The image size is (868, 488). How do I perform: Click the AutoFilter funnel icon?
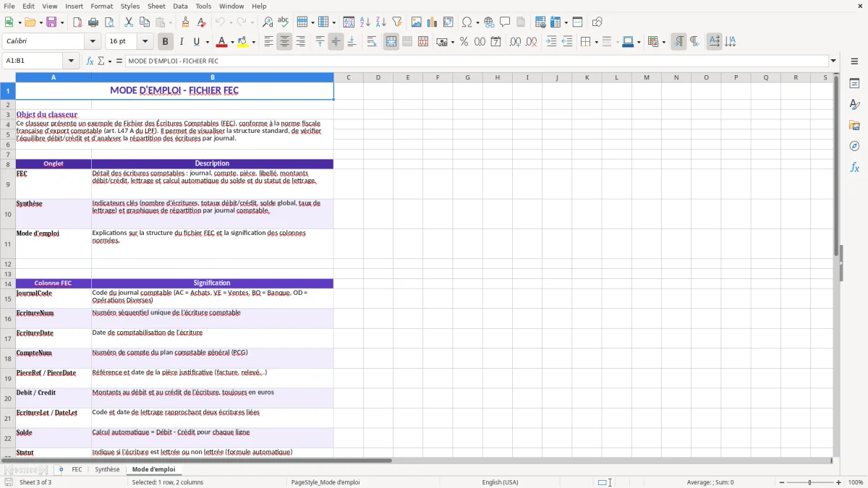(397, 22)
